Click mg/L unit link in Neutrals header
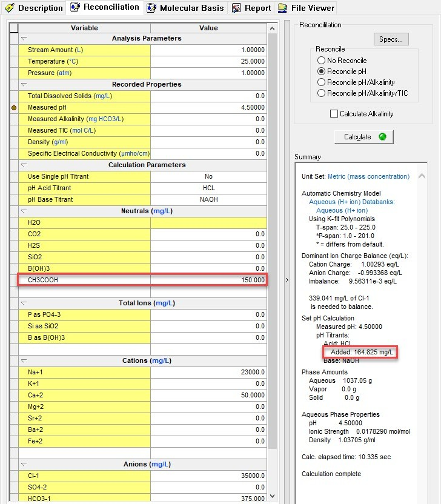This screenshot has width=441, height=504. coord(162,211)
